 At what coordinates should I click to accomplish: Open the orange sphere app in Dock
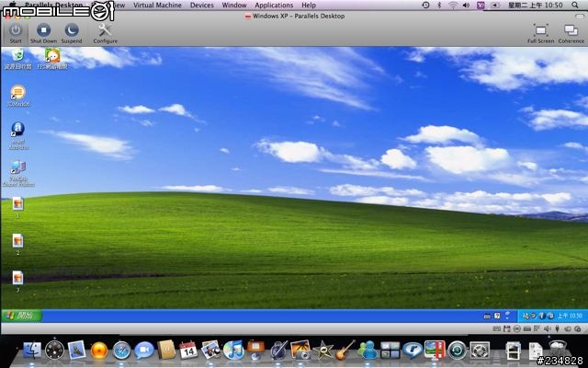[x=99, y=351]
